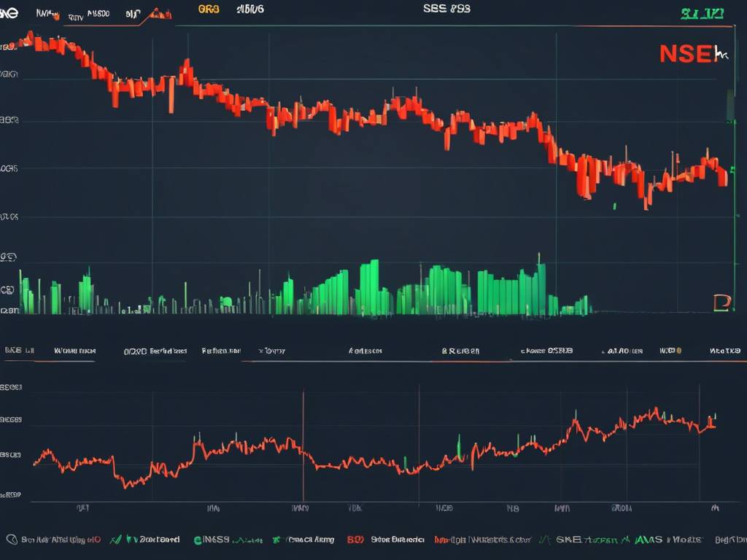Click the small chart icon beside NSE
This screenshot has height=560, width=747.
722,52
